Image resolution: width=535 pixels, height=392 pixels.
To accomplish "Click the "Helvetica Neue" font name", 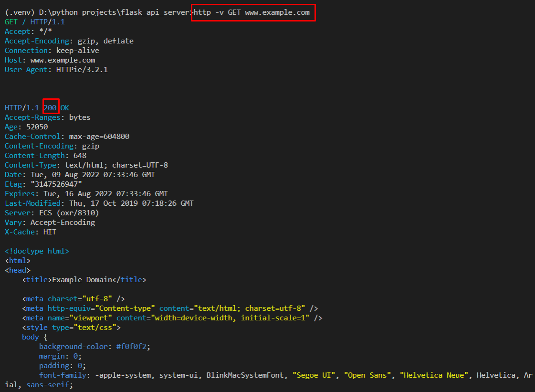I will [434, 376].
